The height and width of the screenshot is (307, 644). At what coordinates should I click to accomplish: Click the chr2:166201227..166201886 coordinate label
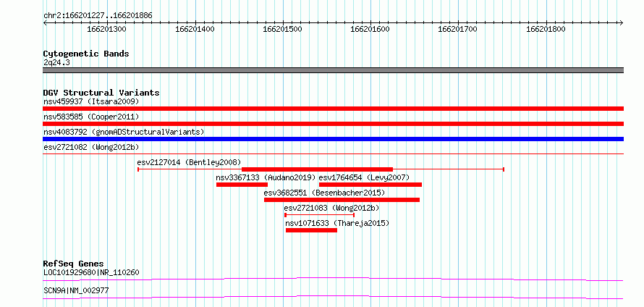pyautogui.click(x=98, y=16)
